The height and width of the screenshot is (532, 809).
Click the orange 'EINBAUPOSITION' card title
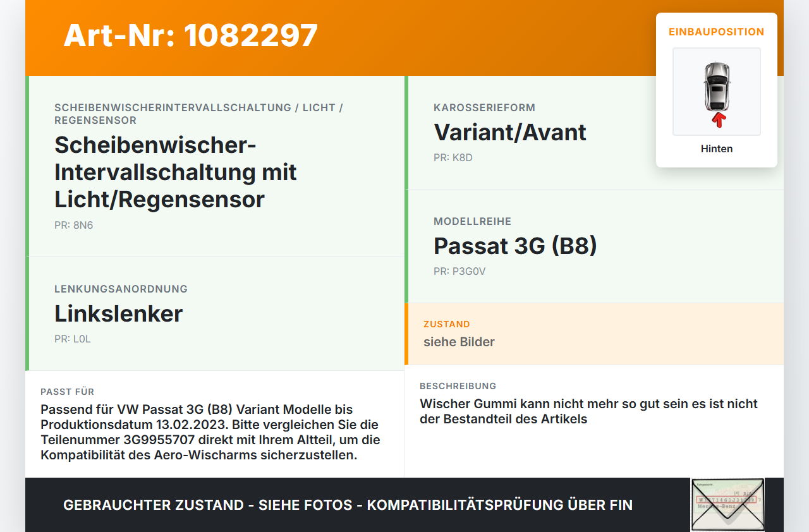coord(717,32)
